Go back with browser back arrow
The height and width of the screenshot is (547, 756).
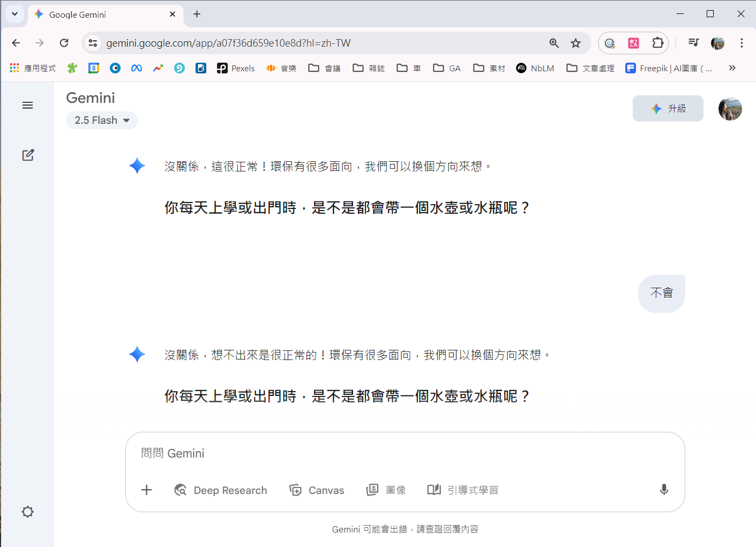coord(16,43)
